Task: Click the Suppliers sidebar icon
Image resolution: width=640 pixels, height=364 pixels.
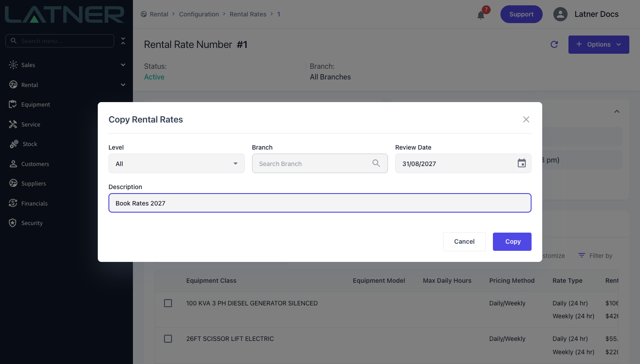Action: click(13, 183)
